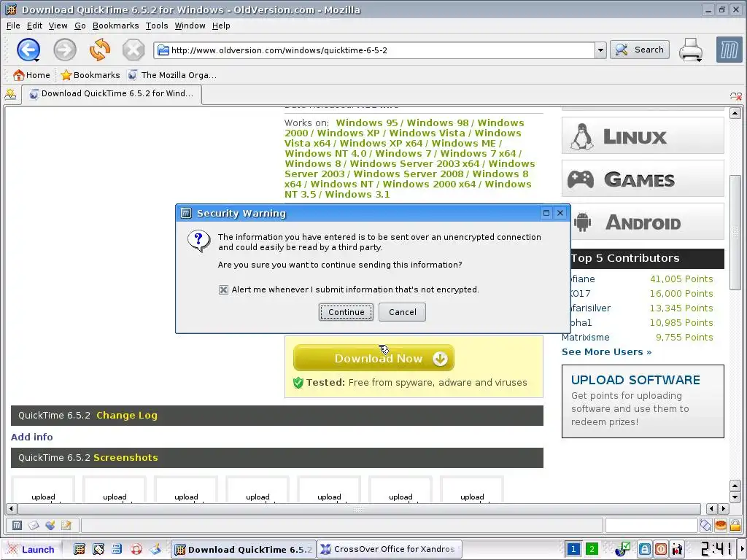Open the Games category banner
Image resolution: width=747 pixels, height=560 pixels.
[x=643, y=179]
